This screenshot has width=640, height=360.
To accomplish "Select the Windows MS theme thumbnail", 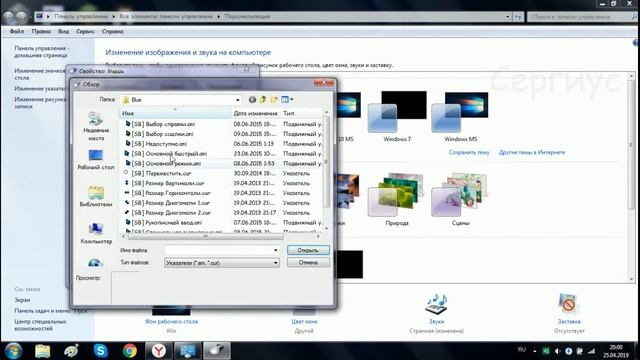I will pos(460,116).
